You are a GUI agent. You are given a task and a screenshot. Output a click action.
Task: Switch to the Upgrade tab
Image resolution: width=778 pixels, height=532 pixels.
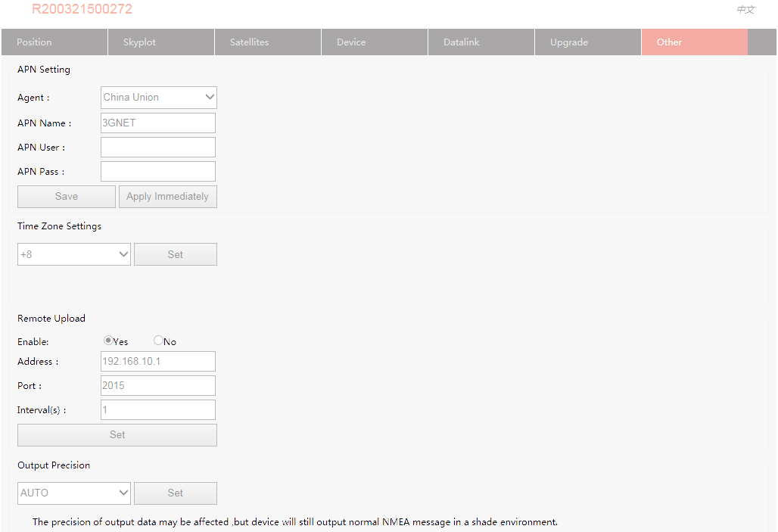tap(588, 42)
